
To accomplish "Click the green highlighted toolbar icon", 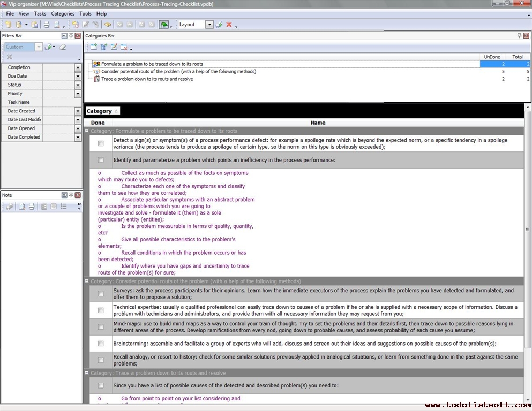I will [x=163, y=25].
